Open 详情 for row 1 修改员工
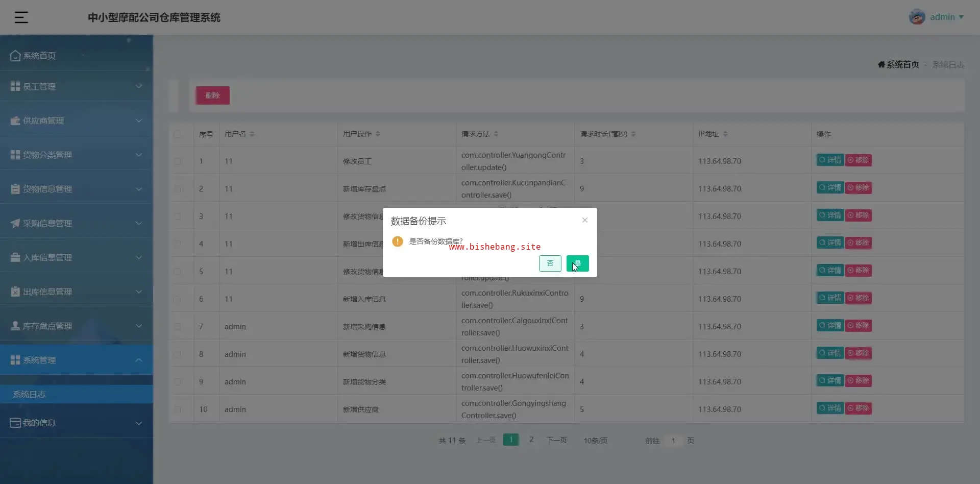Screen dimensions: 980x484 click(x=830, y=160)
